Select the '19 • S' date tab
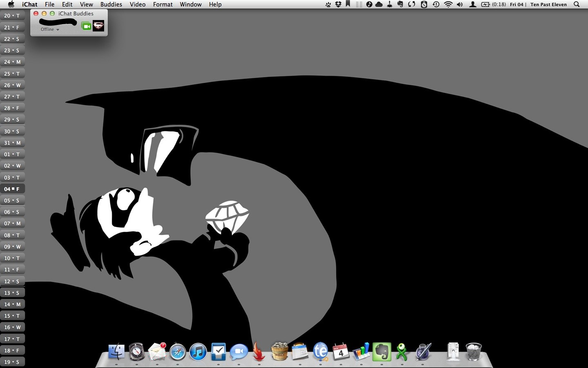 click(12, 362)
